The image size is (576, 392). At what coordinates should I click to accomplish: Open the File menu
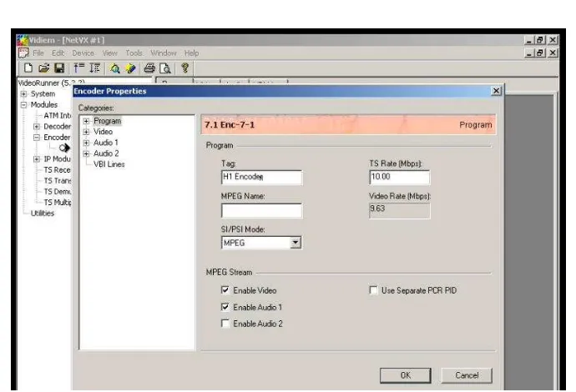38,53
